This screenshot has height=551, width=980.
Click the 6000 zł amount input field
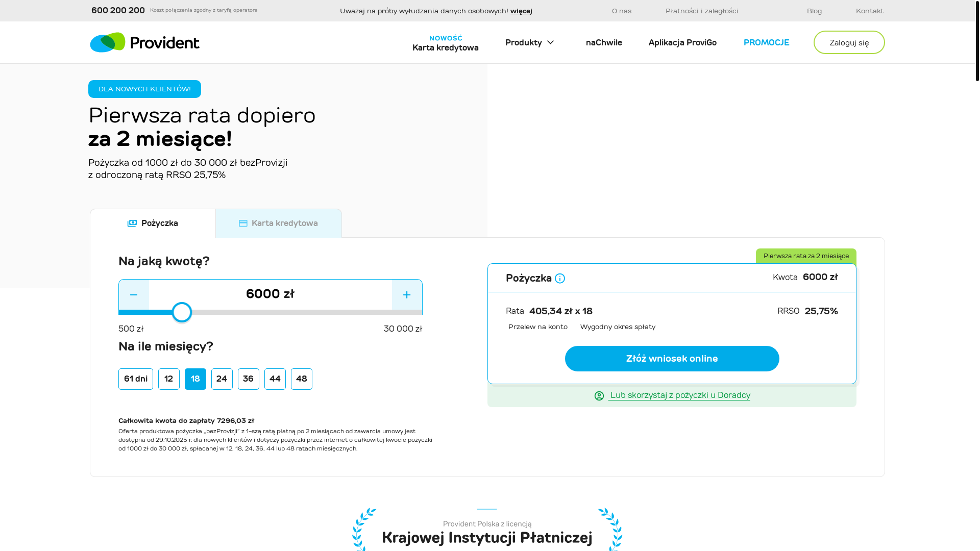coord(271,294)
